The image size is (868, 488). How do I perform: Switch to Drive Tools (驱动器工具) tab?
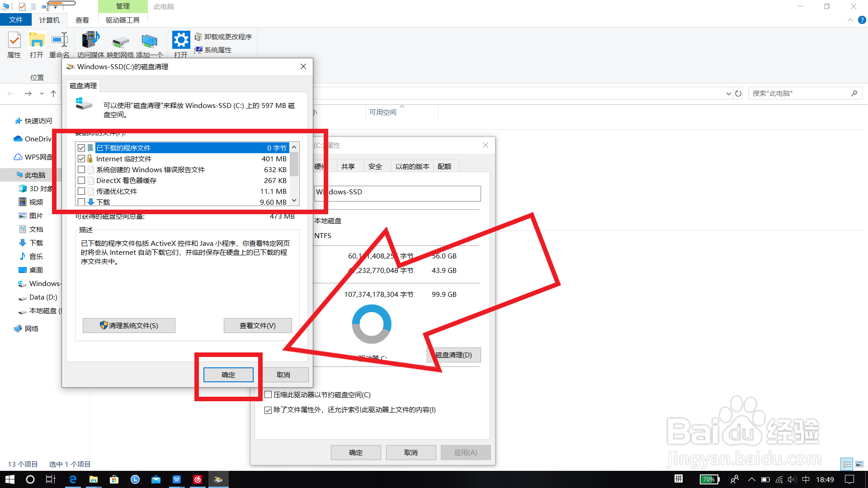(123, 20)
